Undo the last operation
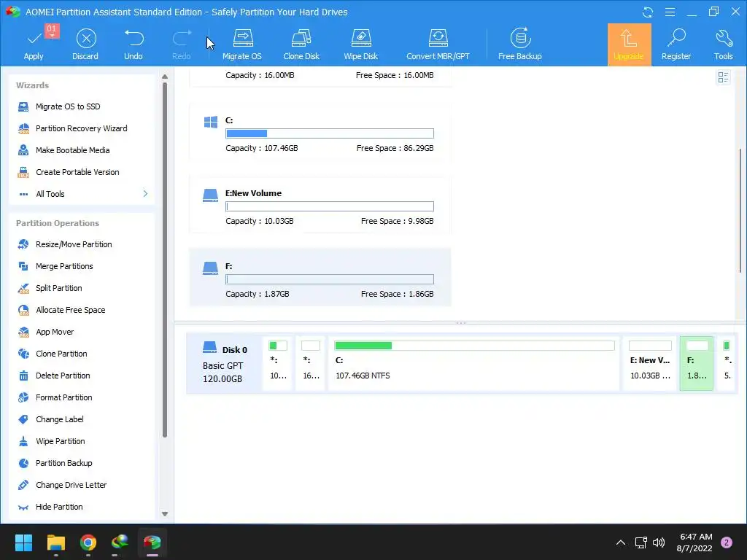Screen dimensions: 747x560 pos(133,44)
